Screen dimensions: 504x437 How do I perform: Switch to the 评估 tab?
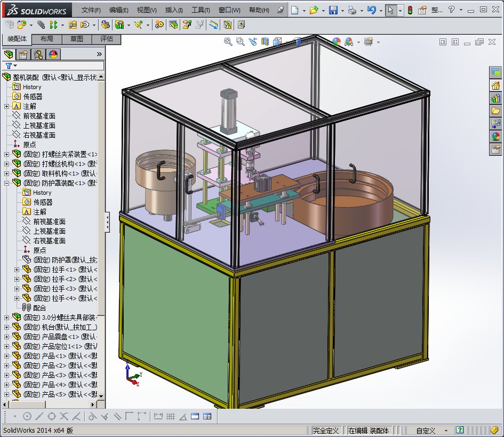[x=107, y=39]
